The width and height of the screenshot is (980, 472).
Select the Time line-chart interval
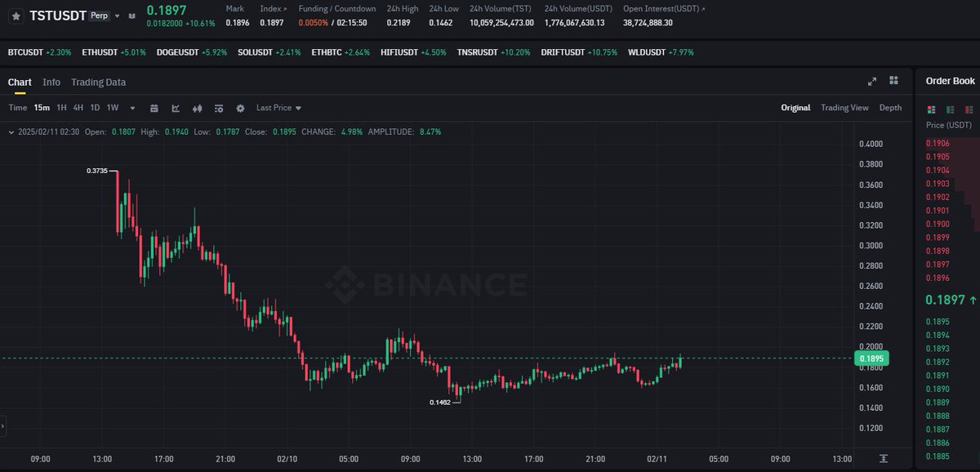18,108
